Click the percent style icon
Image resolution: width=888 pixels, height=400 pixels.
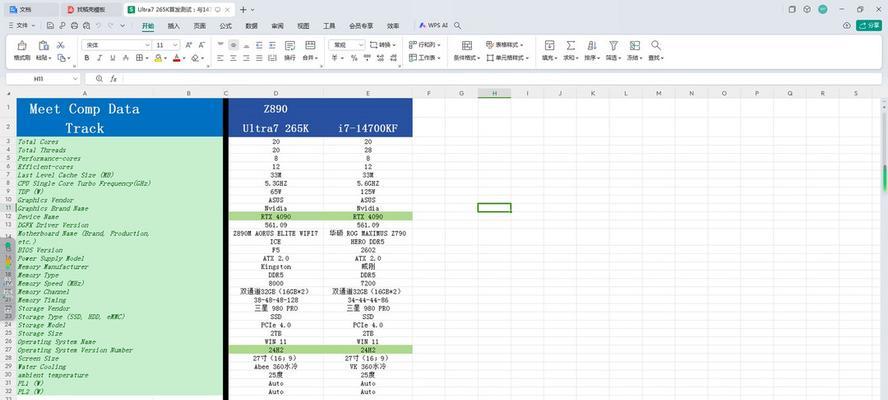point(354,58)
